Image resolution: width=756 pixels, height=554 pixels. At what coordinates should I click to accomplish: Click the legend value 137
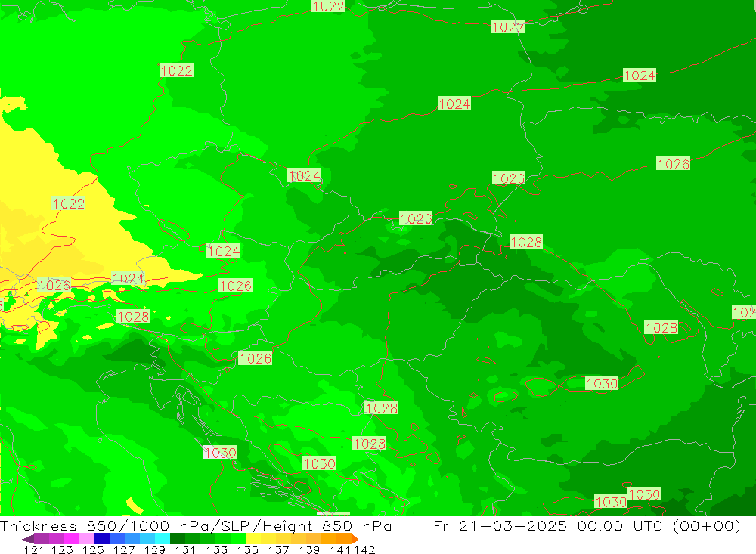pos(278,549)
